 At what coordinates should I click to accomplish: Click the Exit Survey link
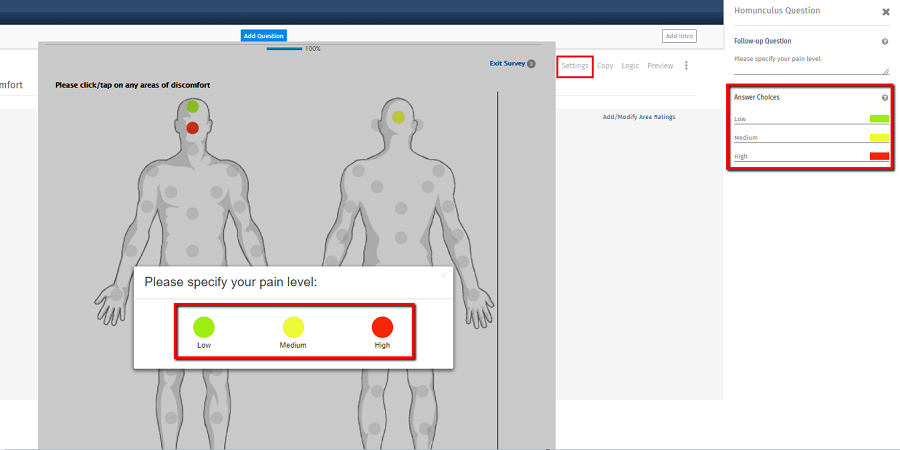point(507,64)
